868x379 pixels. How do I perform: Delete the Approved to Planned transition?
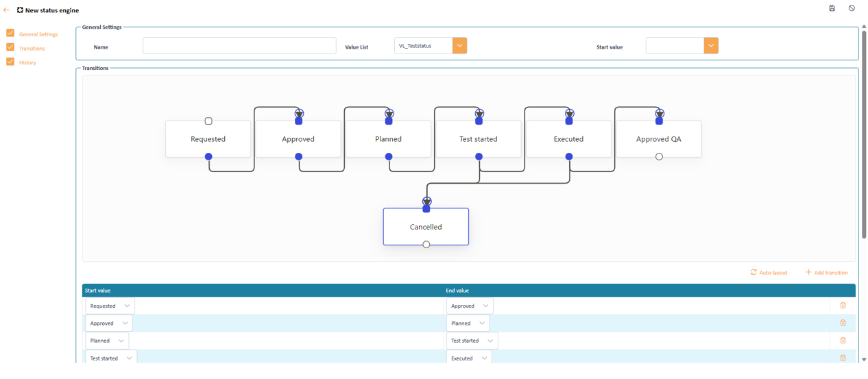point(843,323)
